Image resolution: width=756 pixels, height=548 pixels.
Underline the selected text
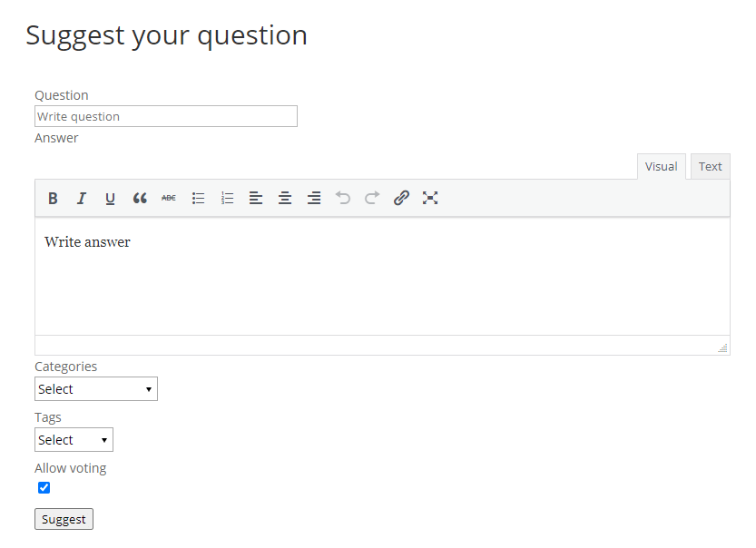tap(111, 198)
